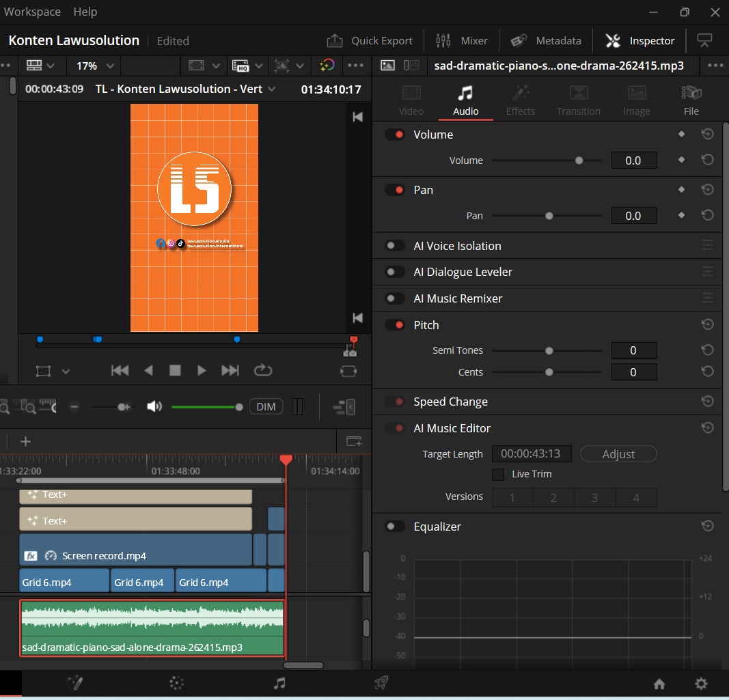Enable the Equalizer switch

[395, 527]
